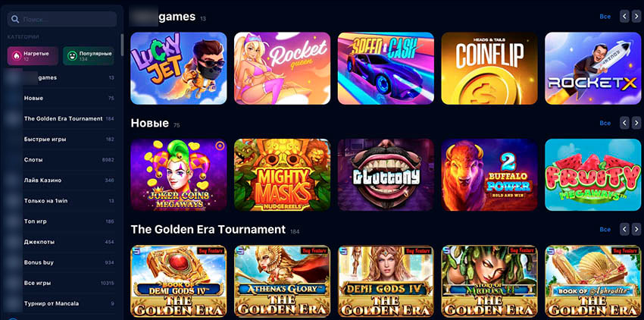Click Все link for Golden Era Tournament

(605, 229)
